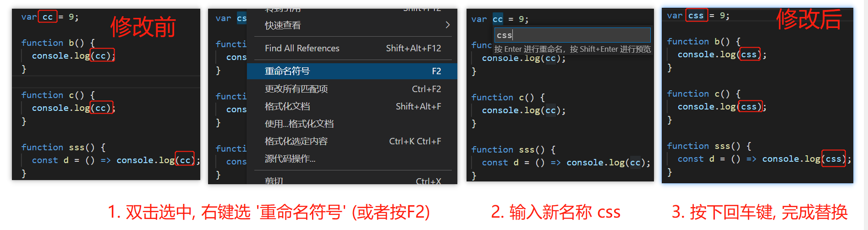The image size is (868, 230).
Task: Click the 修改后 red label
Action: tap(809, 19)
